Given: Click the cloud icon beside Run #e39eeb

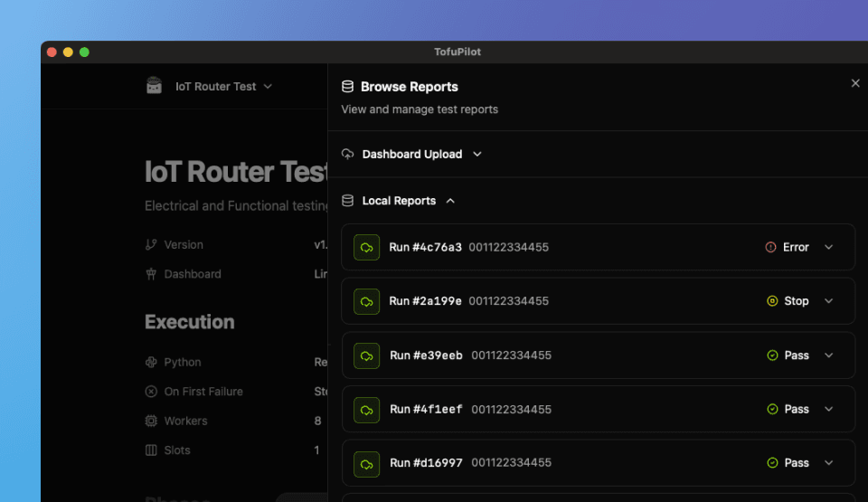Looking at the screenshot, I should (366, 355).
